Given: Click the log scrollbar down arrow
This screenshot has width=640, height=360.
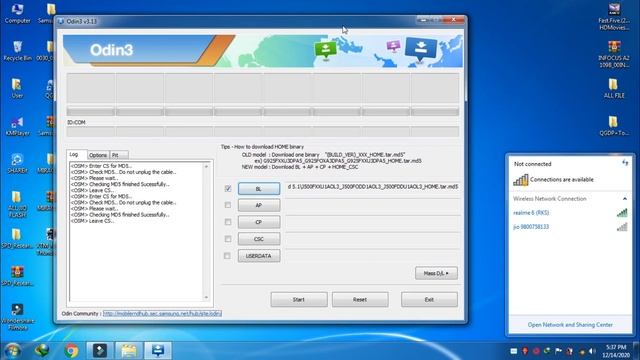Looking at the screenshot, I should pyautogui.click(x=206, y=298).
